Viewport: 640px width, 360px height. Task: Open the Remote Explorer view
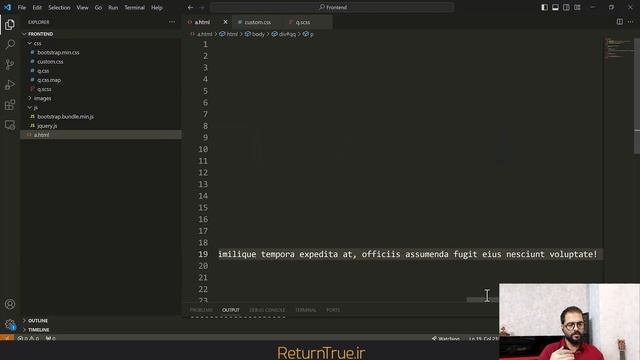pos(10,124)
